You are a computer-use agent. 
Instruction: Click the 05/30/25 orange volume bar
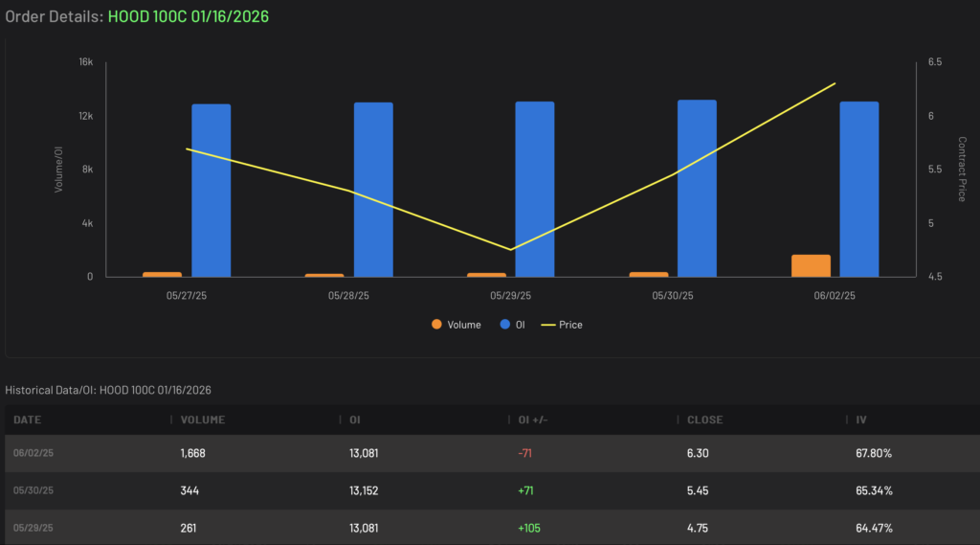click(x=649, y=275)
